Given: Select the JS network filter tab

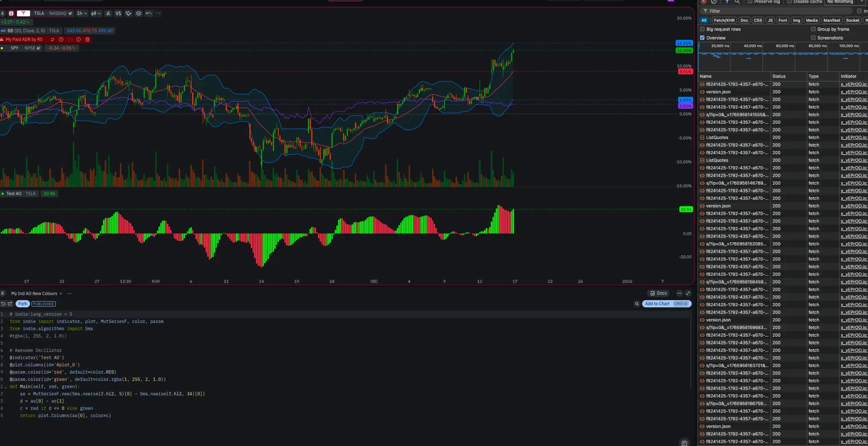Looking at the screenshot, I should [770, 20].
